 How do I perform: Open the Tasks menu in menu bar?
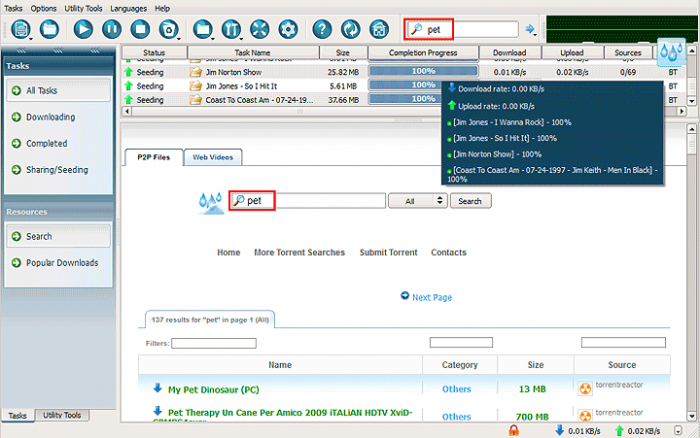coord(13,8)
